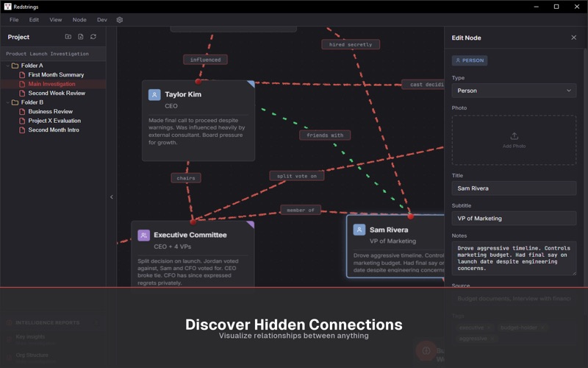
Task: Select Main Investigation file
Action: pos(51,84)
